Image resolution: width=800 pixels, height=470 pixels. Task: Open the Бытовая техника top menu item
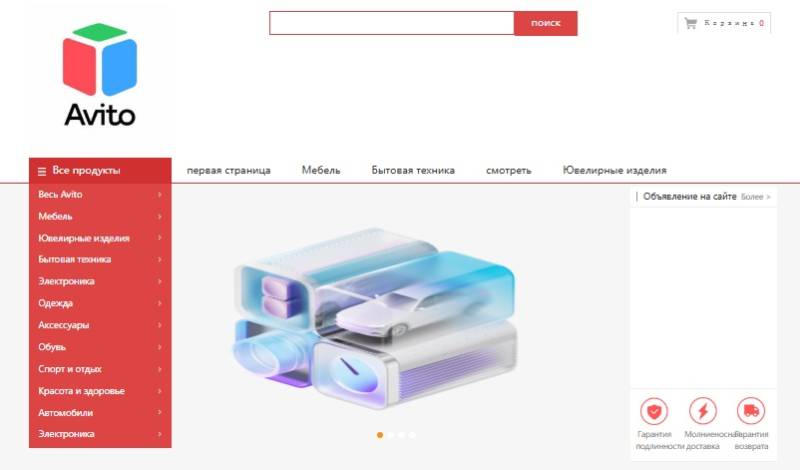click(x=413, y=170)
